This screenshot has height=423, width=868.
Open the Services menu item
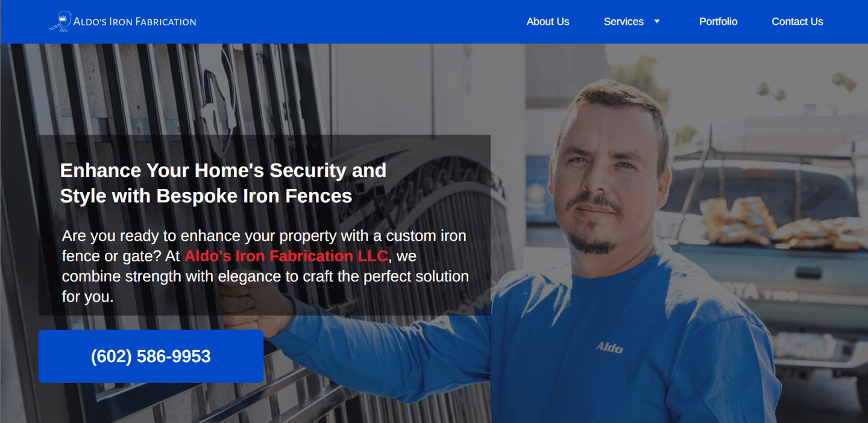click(x=623, y=22)
